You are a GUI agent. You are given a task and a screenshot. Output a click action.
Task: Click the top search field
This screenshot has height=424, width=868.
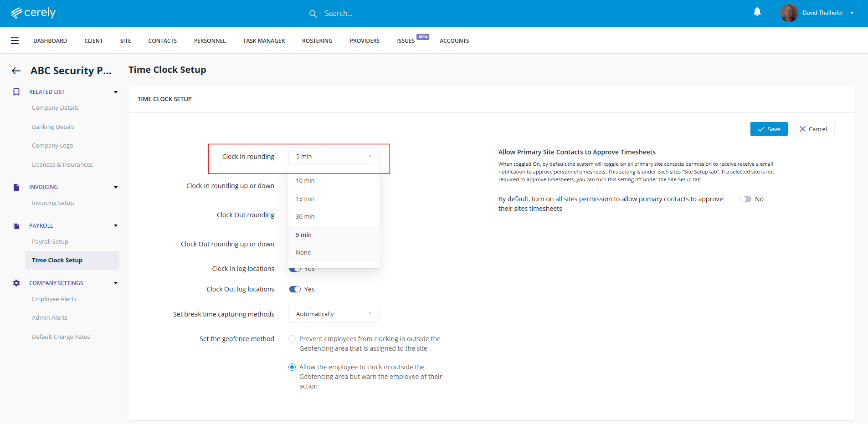click(x=339, y=14)
